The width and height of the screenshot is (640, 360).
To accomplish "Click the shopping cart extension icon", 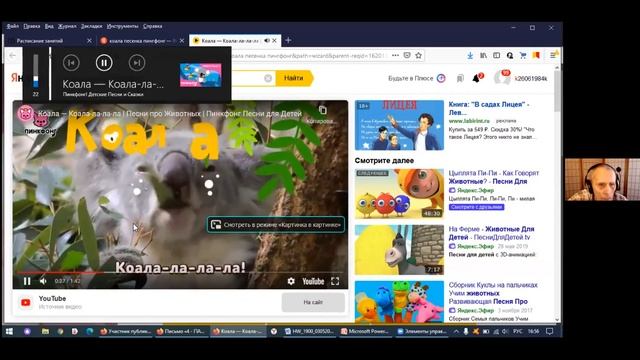I will pos(523,56).
